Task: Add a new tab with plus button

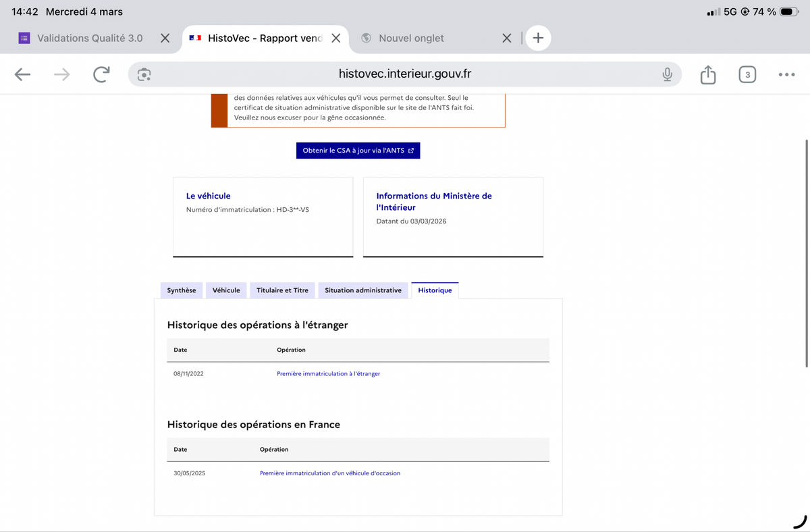Action: pyautogui.click(x=538, y=38)
